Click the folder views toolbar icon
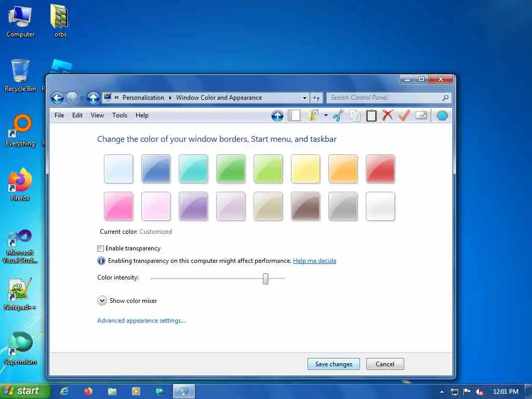 coord(313,115)
